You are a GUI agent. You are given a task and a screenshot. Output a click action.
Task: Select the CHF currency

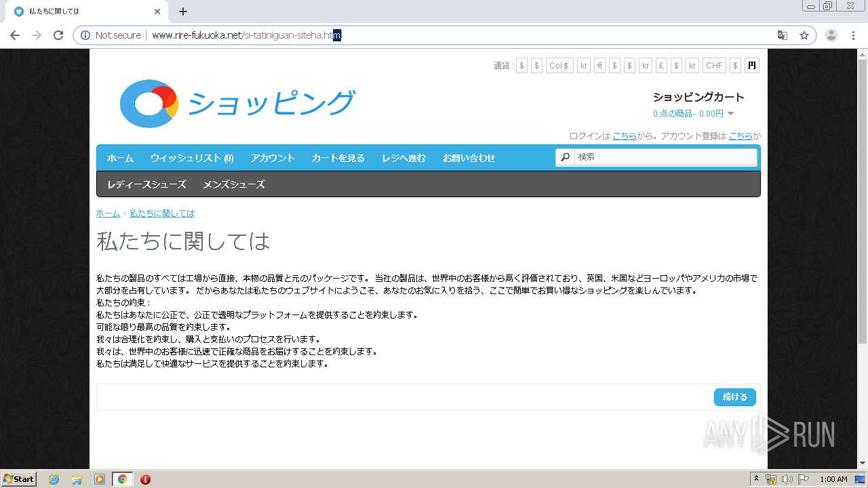(714, 66)
